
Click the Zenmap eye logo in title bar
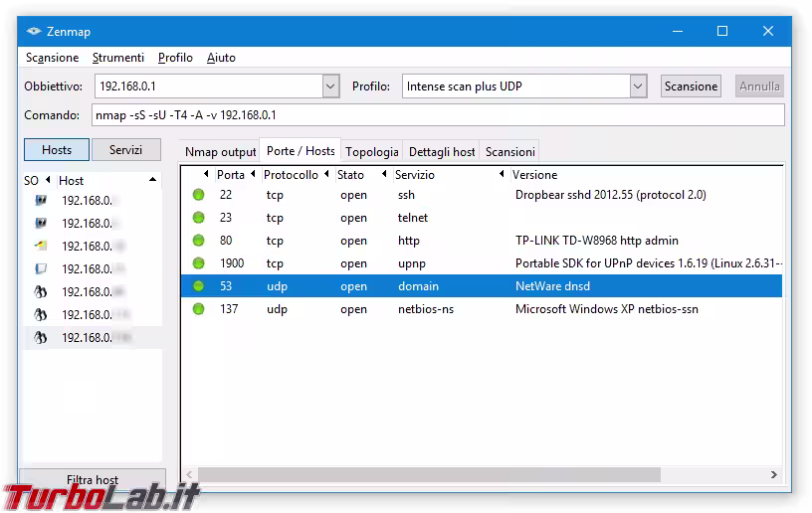tap(34, 31)
